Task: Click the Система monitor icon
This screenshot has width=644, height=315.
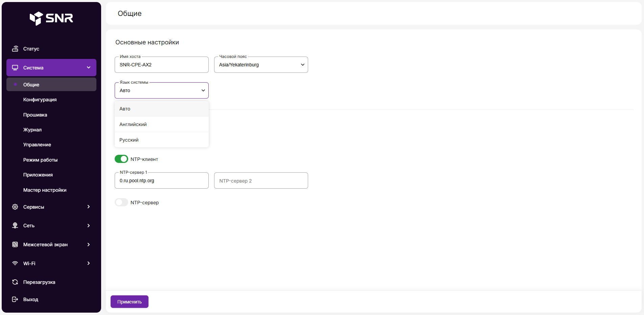Action: (x=15, y=68)
